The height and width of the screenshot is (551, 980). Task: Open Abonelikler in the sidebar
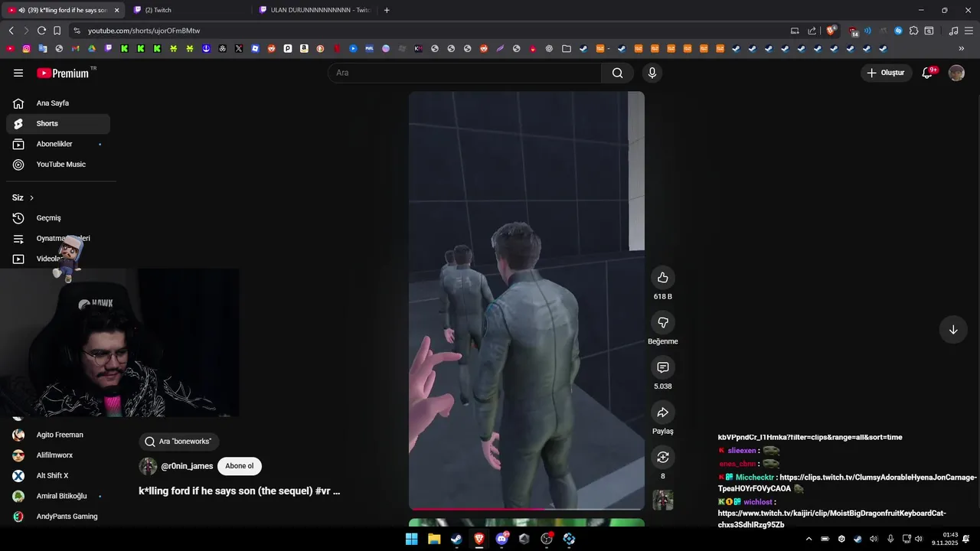(58, 144)
